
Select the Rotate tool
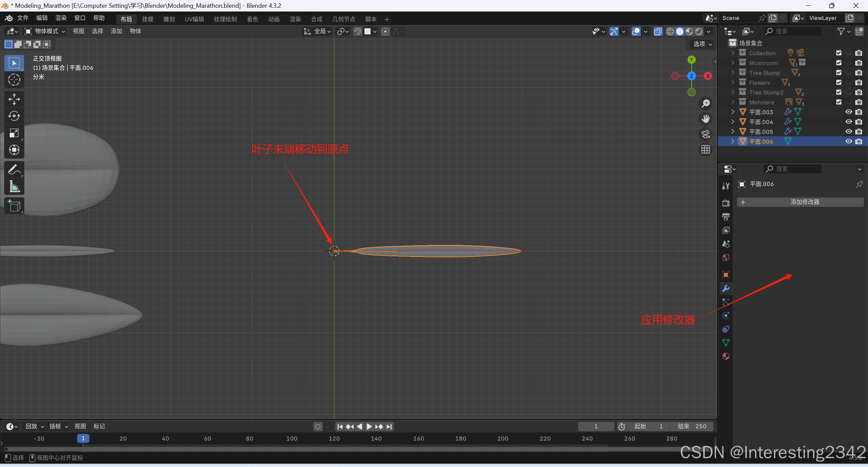coord(14,116)
